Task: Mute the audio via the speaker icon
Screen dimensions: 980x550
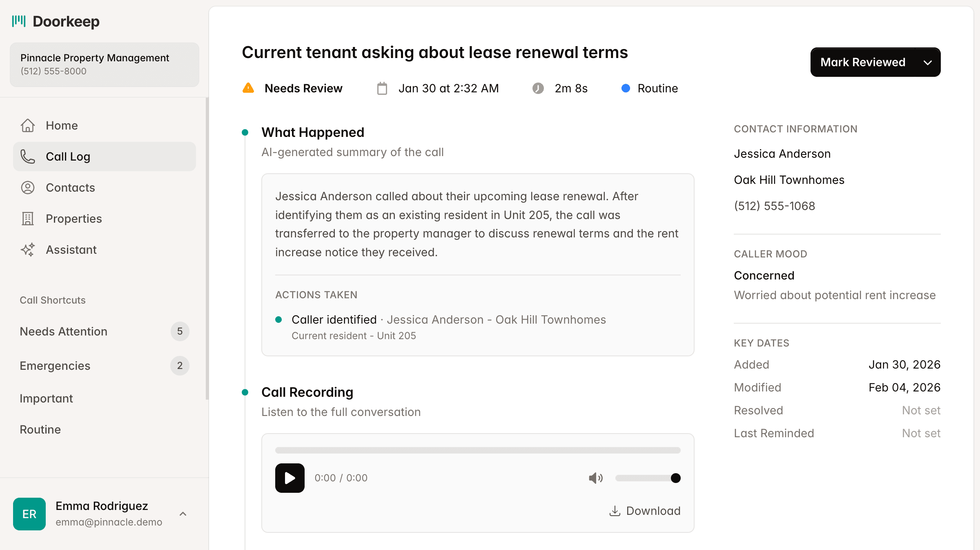Action: [x=596, y=478]
